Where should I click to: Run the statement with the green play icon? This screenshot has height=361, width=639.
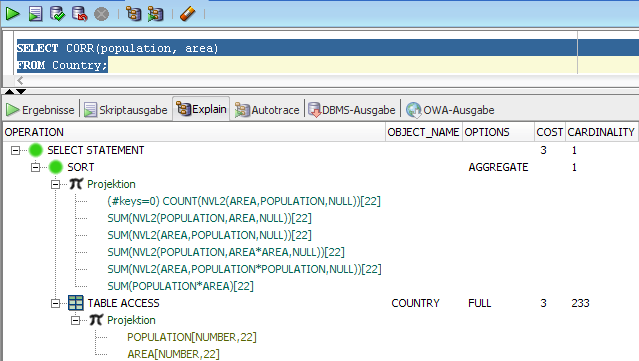(13, 14)
